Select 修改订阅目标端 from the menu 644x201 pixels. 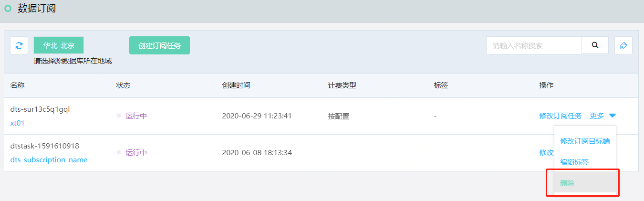[585, 141]
